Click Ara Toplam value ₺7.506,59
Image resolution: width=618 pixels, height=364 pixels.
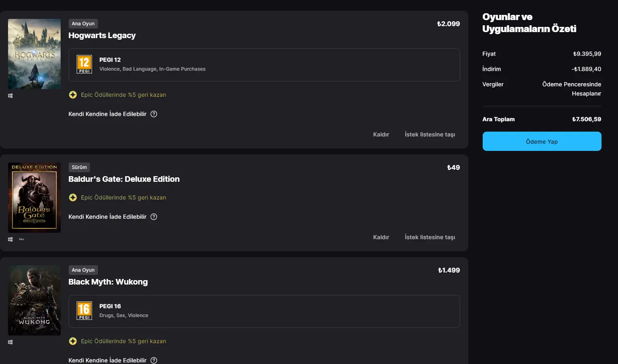pyautogui.click(x=587, y=119)
